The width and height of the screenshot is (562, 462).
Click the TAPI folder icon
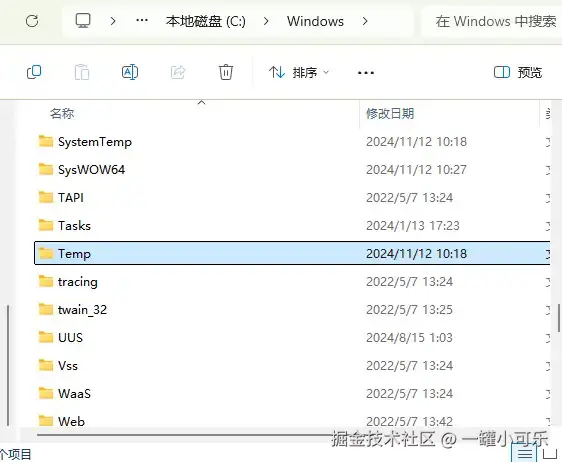pos(46,197)
